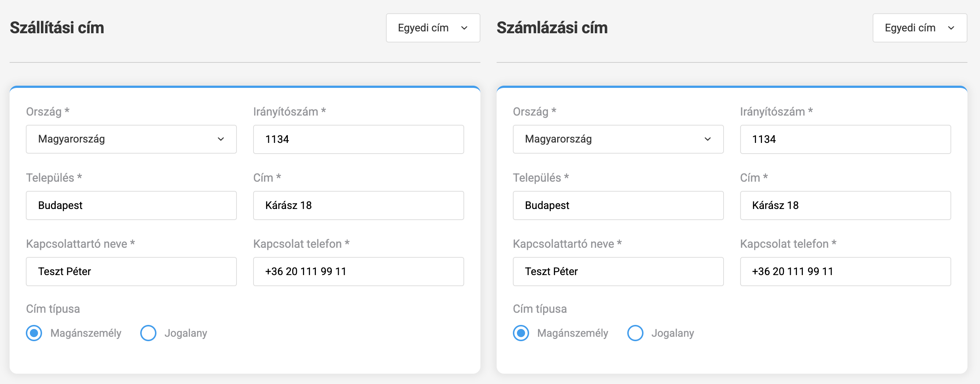Click the billing Cím field showing Kárász 18
This screenshot has height=384, width=980.
point(845,206)
